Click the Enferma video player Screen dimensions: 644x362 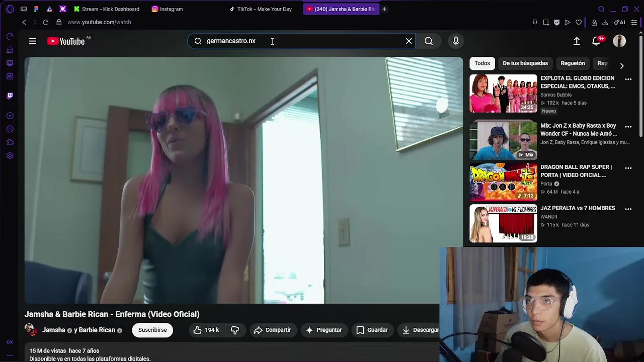[x=244, y=180]
